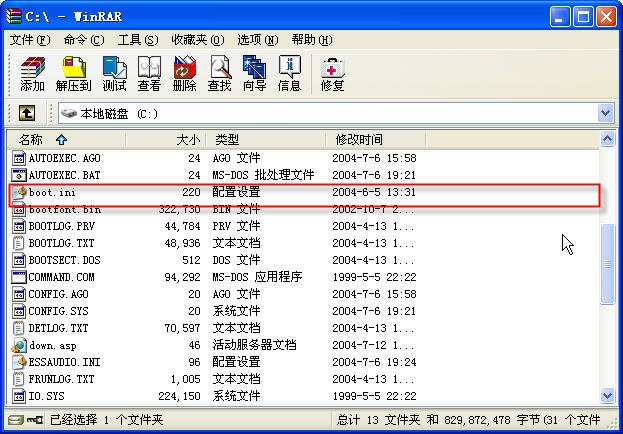Click the WinRAR title bar app icon
The height and width of the screenshot is (434, 623).
click(x=14, y=16)
